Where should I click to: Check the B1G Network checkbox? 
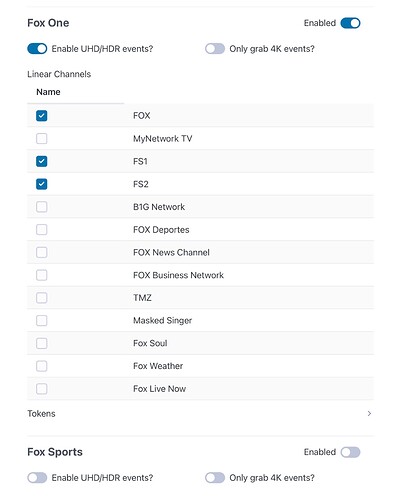42,207
